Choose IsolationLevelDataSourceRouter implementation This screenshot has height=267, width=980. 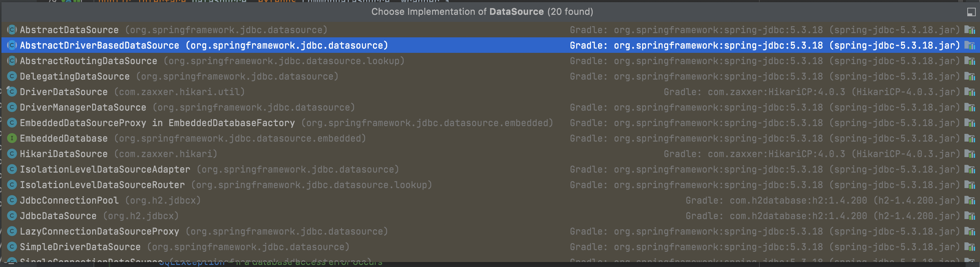click(102, 185)
